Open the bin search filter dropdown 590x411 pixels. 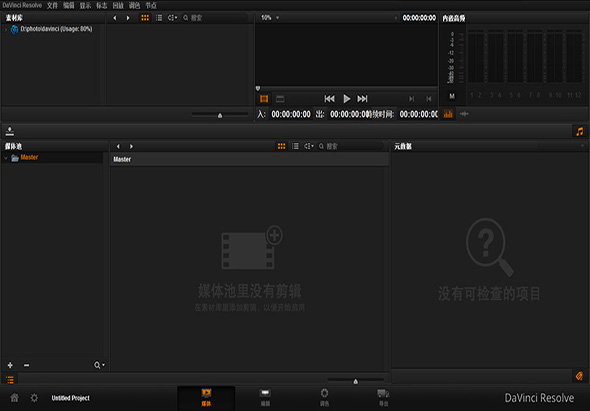pos(99,365)
